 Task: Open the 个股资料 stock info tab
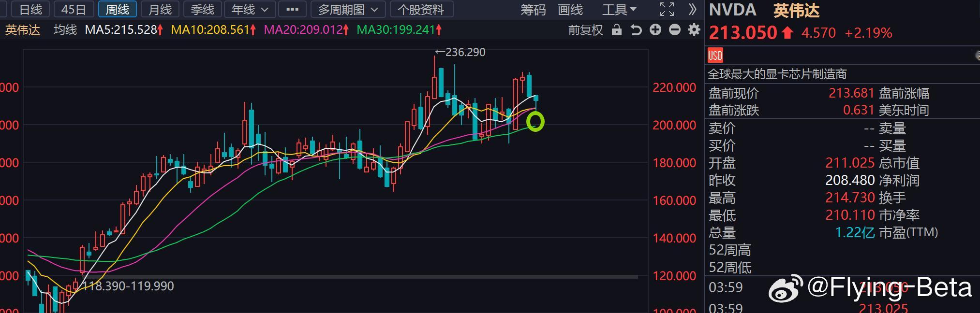point(421,9)
